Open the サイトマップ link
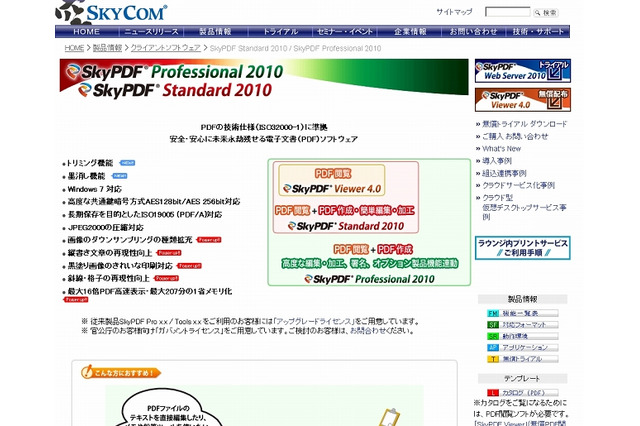The image size is (640, 426). (454, 12)
